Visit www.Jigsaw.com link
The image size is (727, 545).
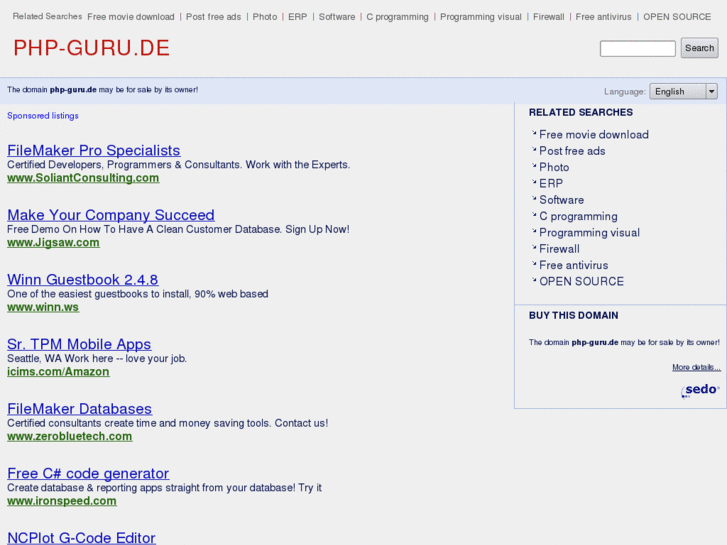pyautogui.click(x=53, y=243)
